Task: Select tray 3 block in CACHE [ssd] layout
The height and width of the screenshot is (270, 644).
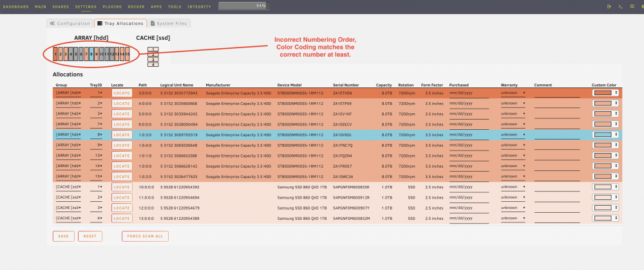Action: (x=153, y=59)
